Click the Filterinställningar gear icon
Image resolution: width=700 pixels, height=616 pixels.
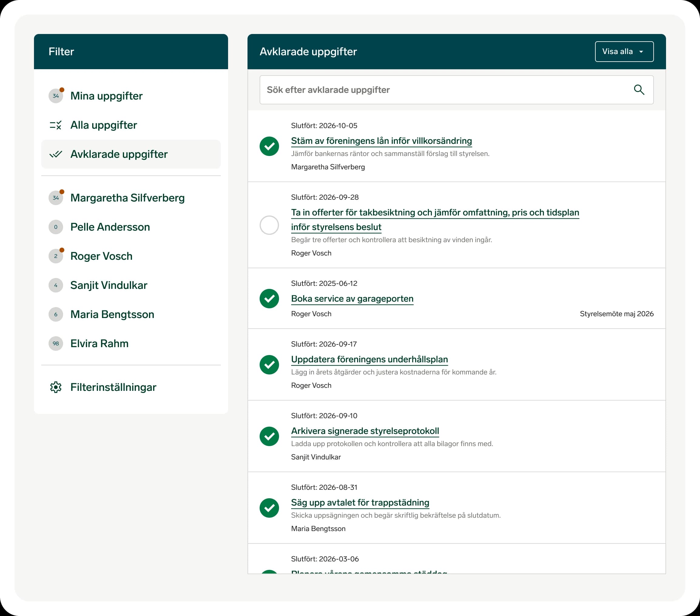(x=56, y=387)
